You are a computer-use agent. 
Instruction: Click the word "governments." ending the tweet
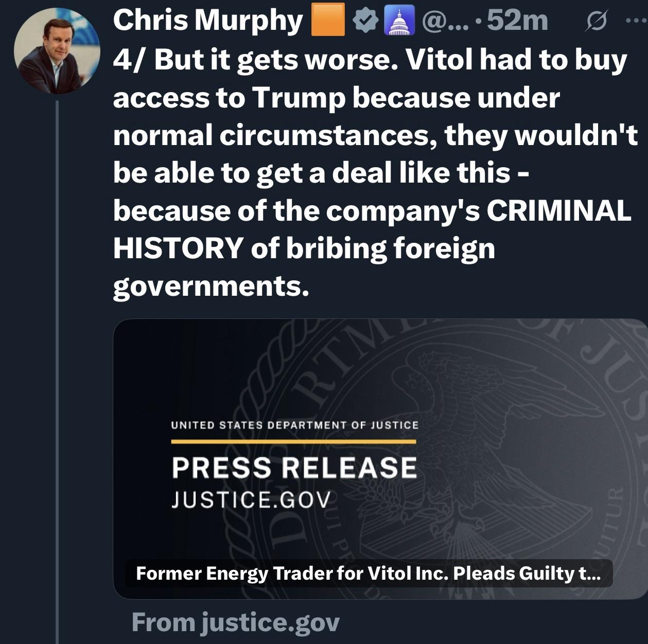pyautogui.click(x=211, y=286)
